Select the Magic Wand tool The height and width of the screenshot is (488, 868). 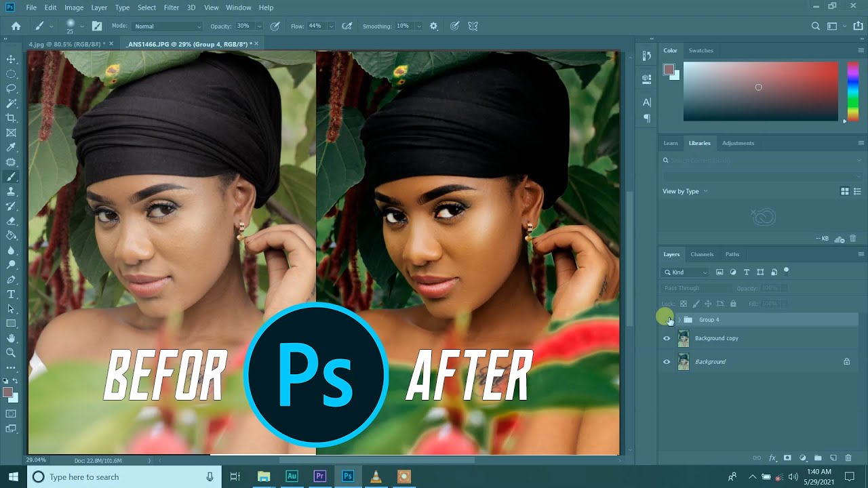tap(11, 104)
